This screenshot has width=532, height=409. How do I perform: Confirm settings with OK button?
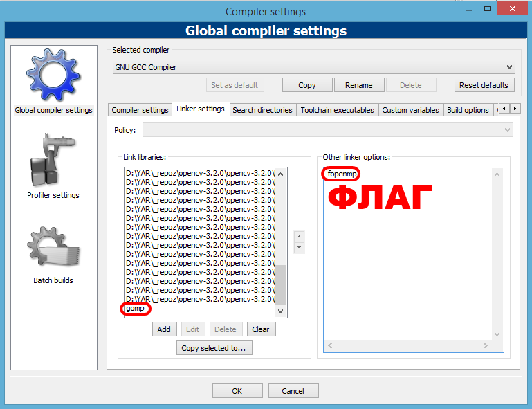coord(237,391)
